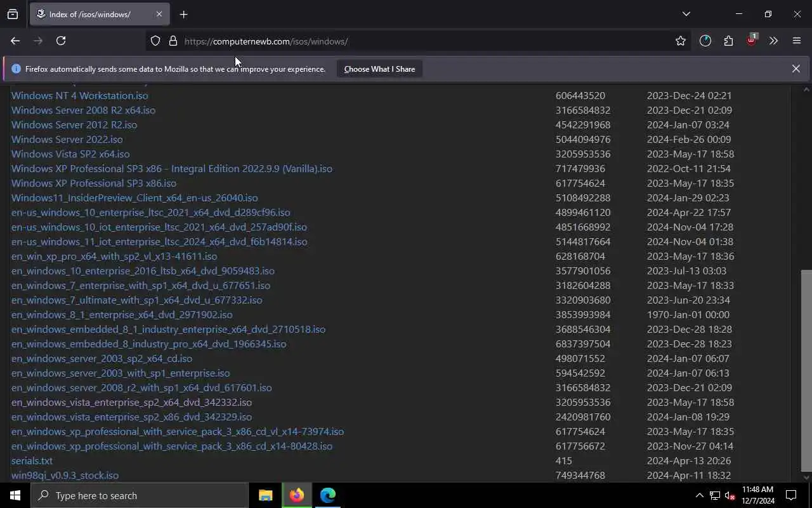Click the muted volume tray icon
The image size is (812, 508).
(x=730, y=495)
